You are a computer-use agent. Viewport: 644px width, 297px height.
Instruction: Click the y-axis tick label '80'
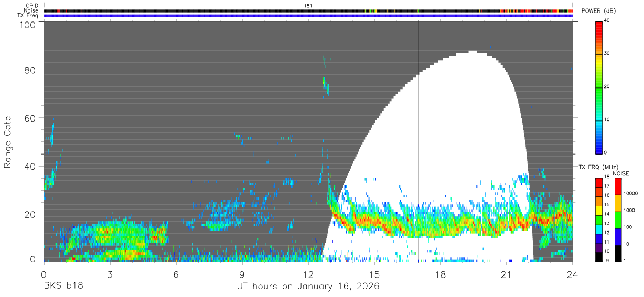click(x=30, y=70)
